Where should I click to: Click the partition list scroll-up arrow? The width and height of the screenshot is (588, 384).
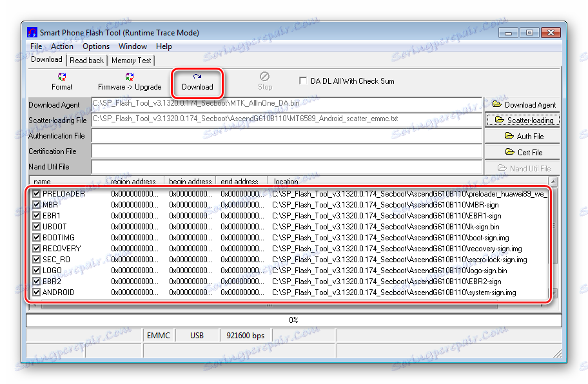(x=553, y=182)
